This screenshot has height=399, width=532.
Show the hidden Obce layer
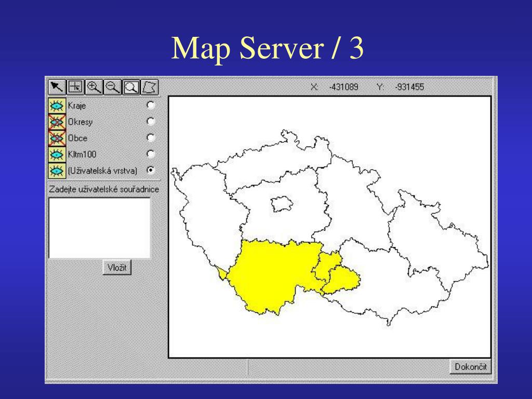pos(57,138)
